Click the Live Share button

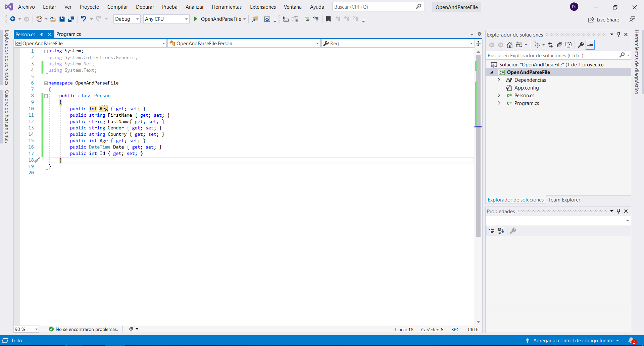[x=604, y=20]
